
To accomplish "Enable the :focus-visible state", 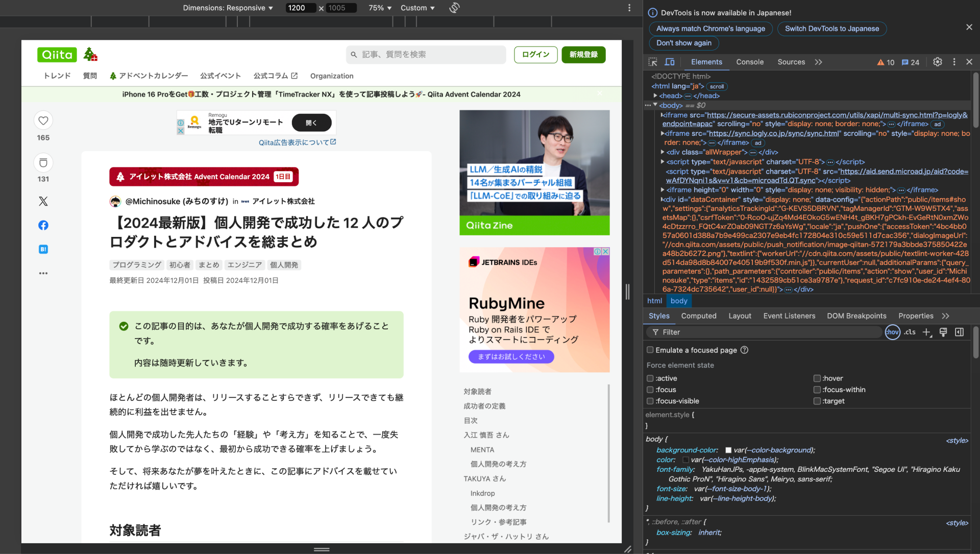I will (650, 401).
